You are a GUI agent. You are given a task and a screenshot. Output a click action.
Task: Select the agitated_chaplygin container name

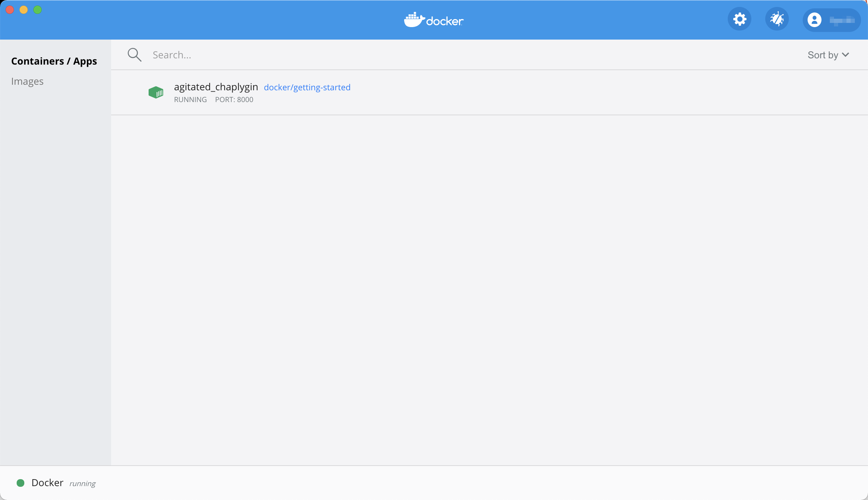click(x=216, y=87)
